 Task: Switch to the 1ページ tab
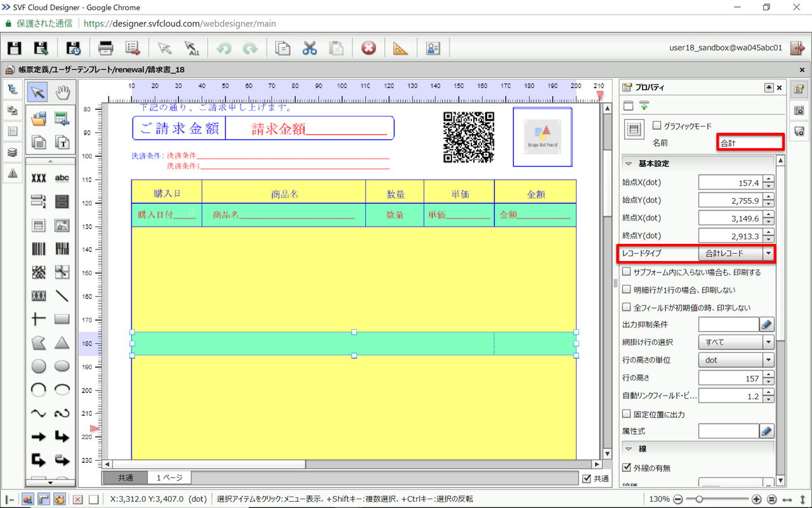coord(169,478)
